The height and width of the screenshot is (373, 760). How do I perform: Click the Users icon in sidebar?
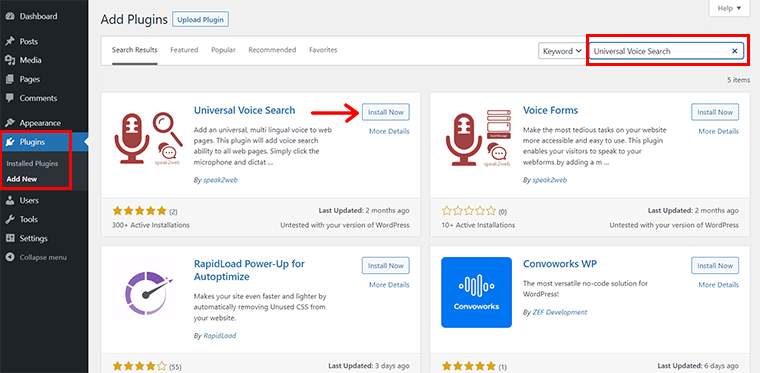10,201
